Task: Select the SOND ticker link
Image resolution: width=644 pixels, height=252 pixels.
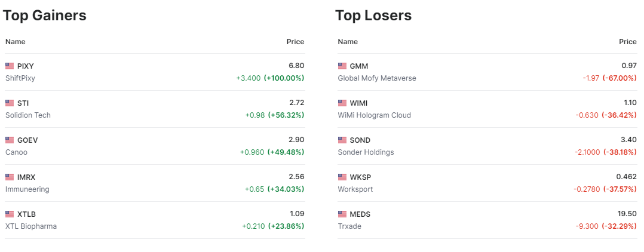Action: coord(360,140)
